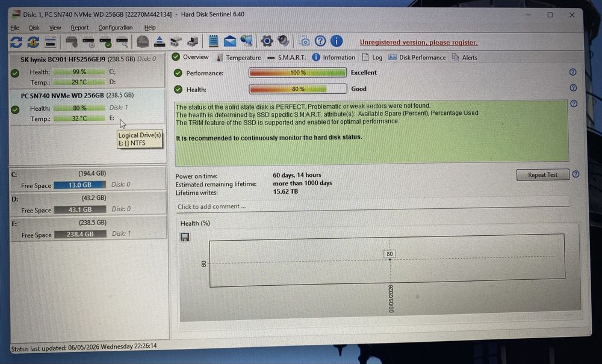Viewport: 602px width, 364px height.
Task: Click green check icon of PC SN740 disk
Action: pyautogui.click(x=15, y=110)
